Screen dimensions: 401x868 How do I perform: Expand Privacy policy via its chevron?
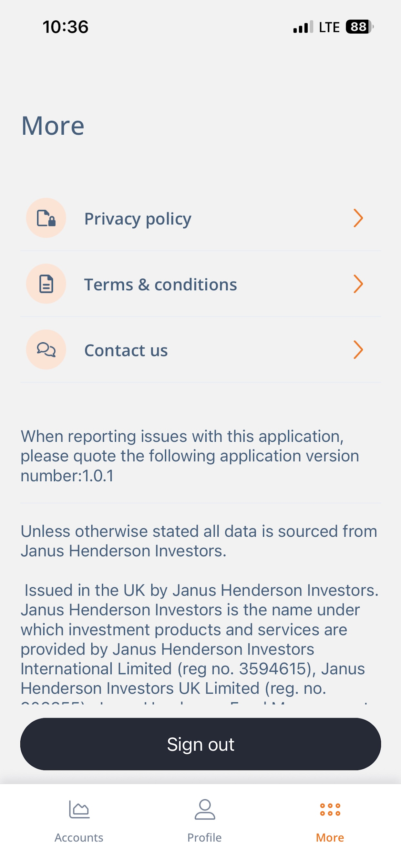pyautogui.click(x=358, y=218)
